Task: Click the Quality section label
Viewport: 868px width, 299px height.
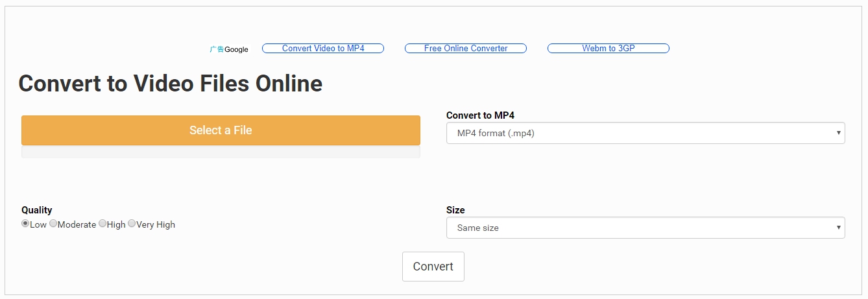Action: pos(37,210)
